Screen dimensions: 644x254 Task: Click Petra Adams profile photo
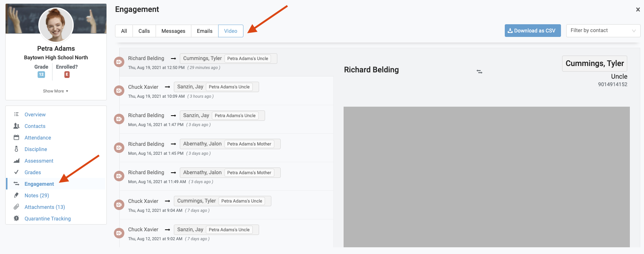click(x=56, y=25)
